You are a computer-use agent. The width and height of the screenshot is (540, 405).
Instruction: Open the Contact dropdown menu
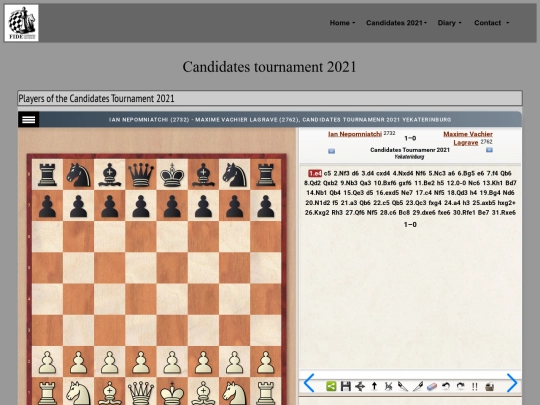click(x=491, y=23)
